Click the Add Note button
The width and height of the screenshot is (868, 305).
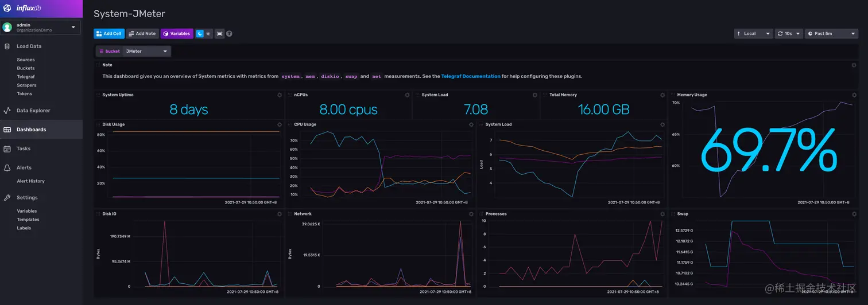click(142, 34)
